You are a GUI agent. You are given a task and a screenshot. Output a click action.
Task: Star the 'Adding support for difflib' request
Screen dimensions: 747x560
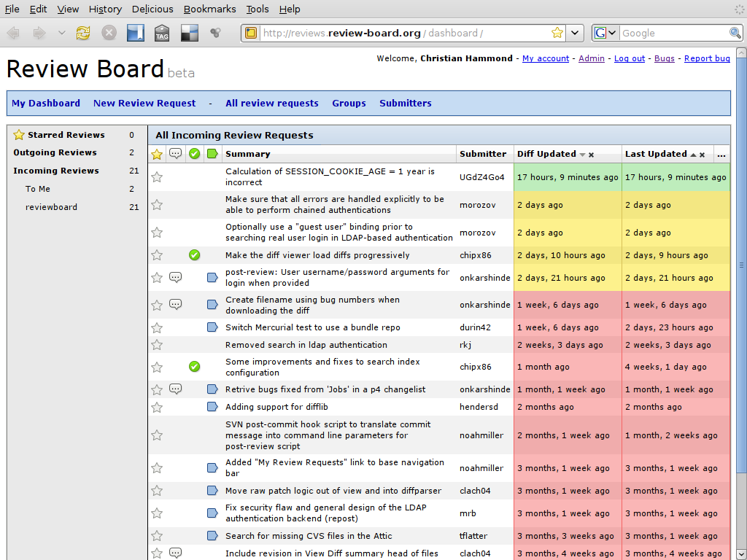coord(157,407)
